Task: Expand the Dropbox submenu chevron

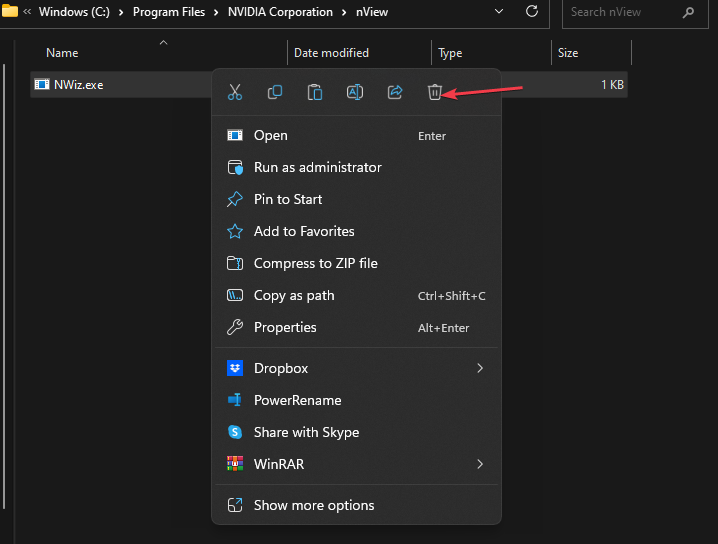Action: [480, 368]
